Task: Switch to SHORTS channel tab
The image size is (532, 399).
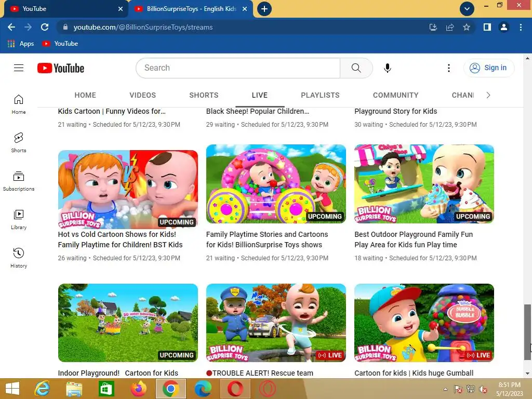Action: 204,96
